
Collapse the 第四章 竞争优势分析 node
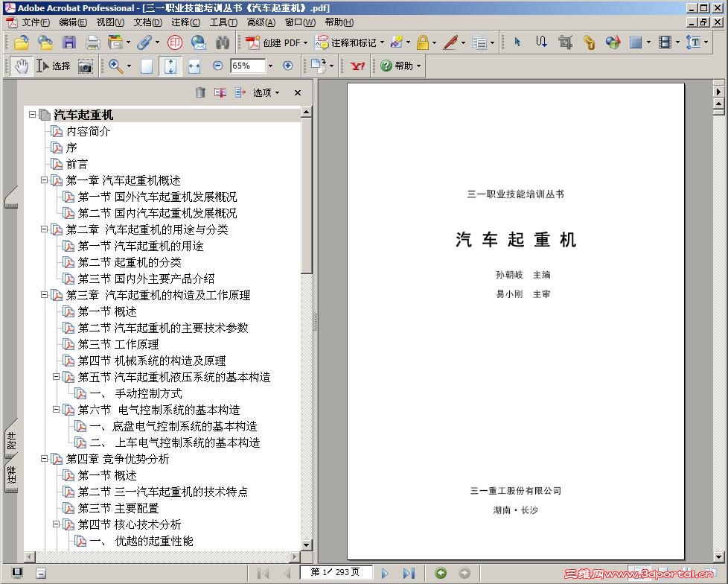(44, 459)
